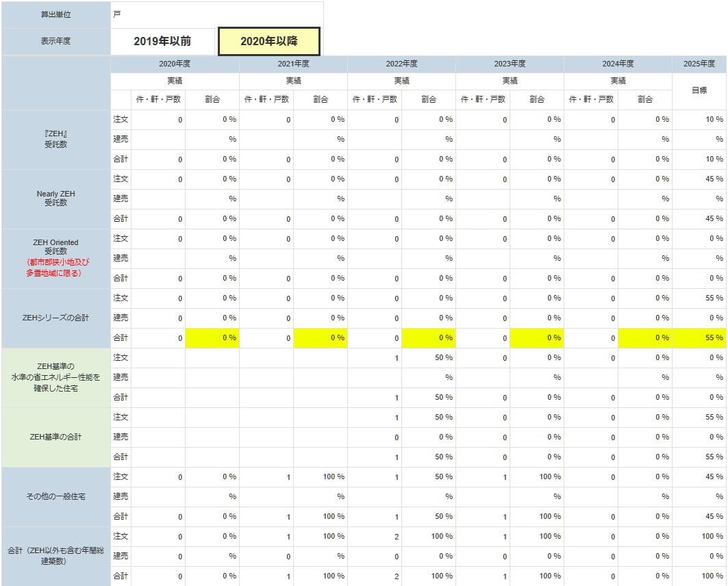
Task: Click the 2023年度 column header
Action: (x=510, y=64)
